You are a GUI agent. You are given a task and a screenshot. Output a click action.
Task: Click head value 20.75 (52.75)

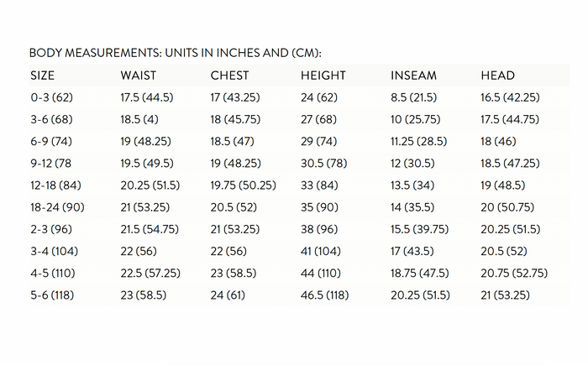tap(514, 273)
